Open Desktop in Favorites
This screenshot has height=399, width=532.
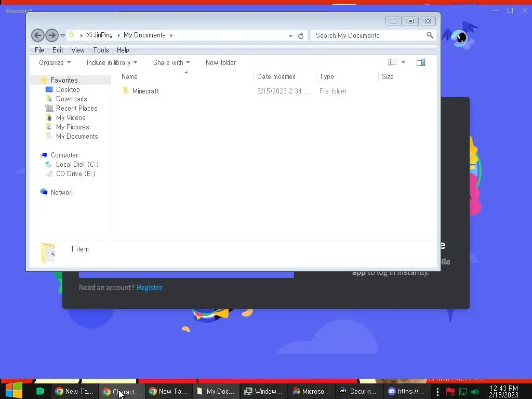pos(68,89)
